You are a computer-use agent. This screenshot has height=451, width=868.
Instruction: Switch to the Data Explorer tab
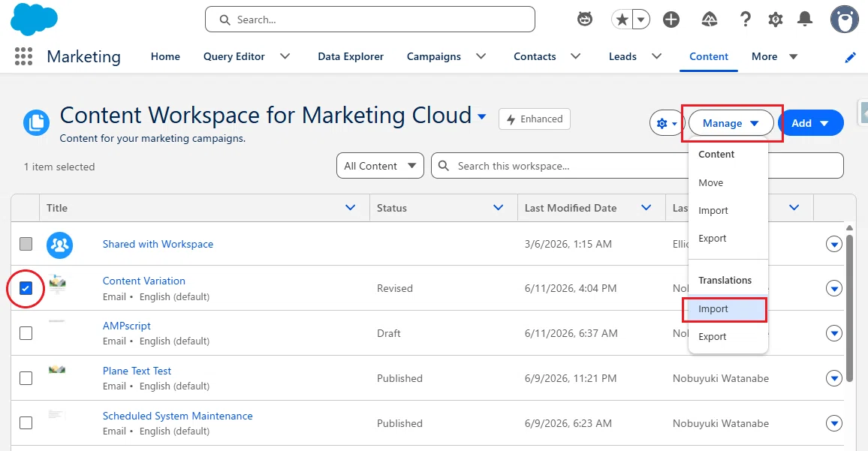tap(351, 56)
